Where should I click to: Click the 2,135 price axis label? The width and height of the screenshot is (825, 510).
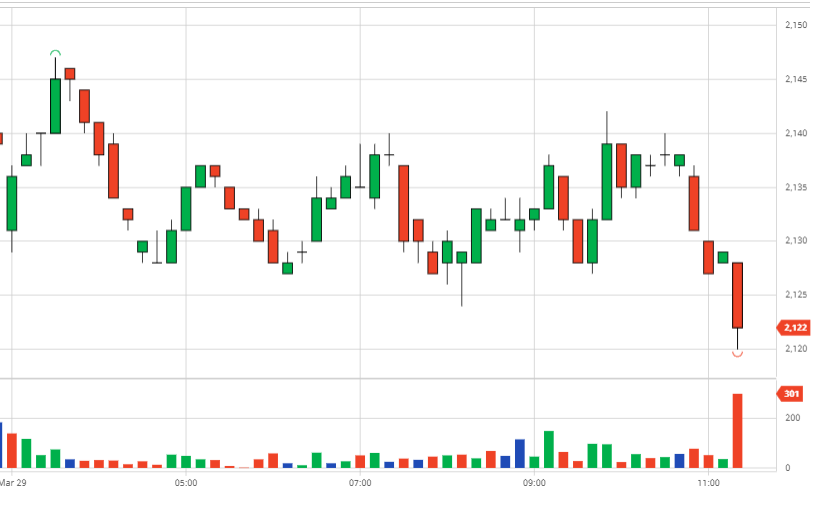(796, 187)
